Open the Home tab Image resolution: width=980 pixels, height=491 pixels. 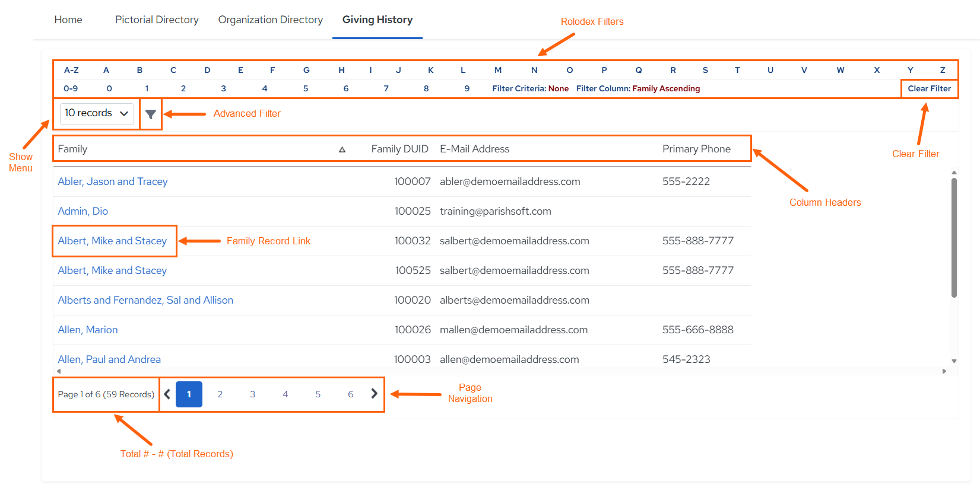[x=68, y=20]
